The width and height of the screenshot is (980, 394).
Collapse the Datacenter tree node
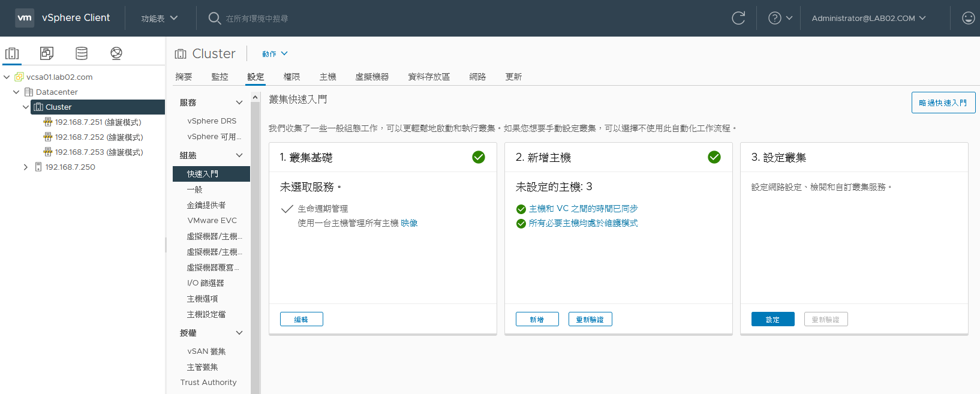[16, 92]
